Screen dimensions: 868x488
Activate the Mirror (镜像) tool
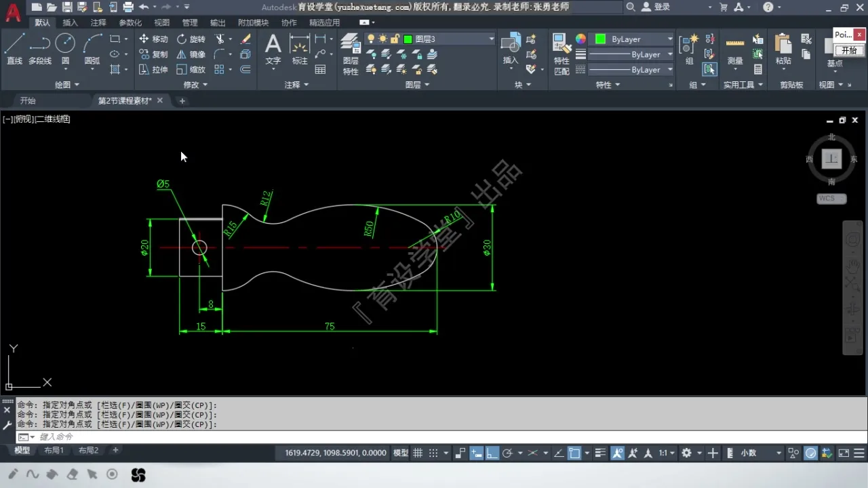pos(191,54)
